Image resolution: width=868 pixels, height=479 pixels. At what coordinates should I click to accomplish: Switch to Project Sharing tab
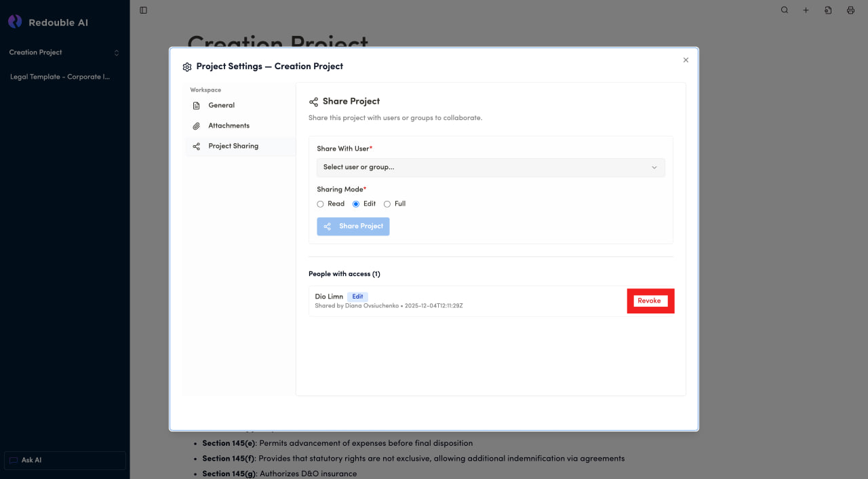[233, 147]
